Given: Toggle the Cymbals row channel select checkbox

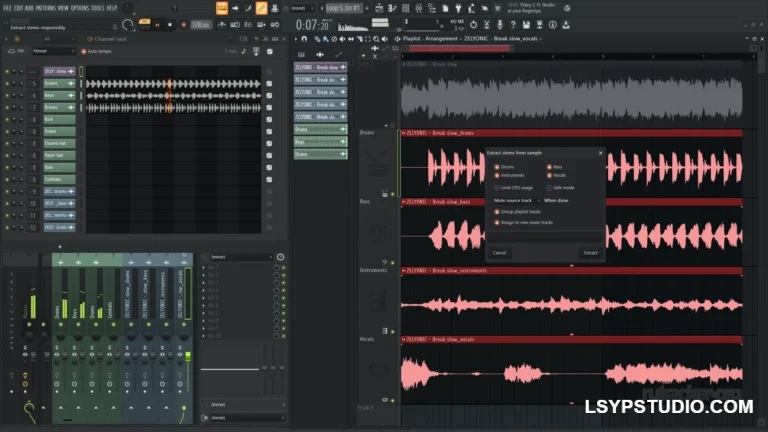Looking at the screenshot, I should coord(269,179).
